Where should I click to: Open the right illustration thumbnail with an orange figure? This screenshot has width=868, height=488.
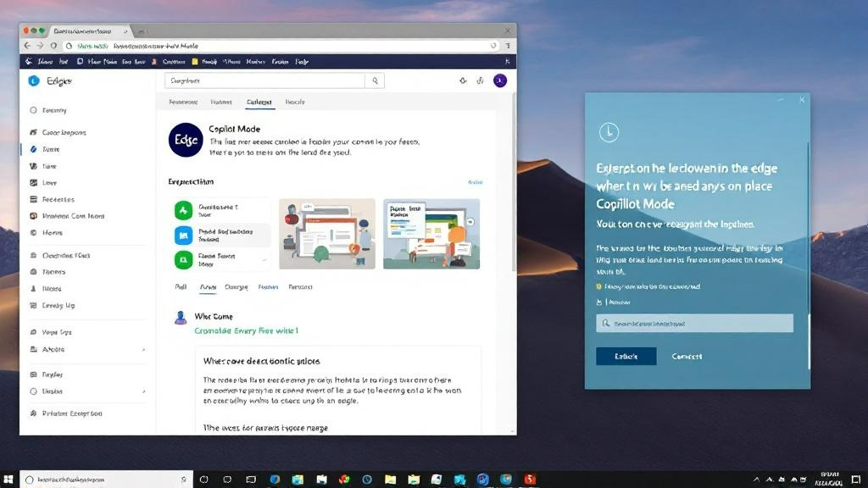coord(431,234)
